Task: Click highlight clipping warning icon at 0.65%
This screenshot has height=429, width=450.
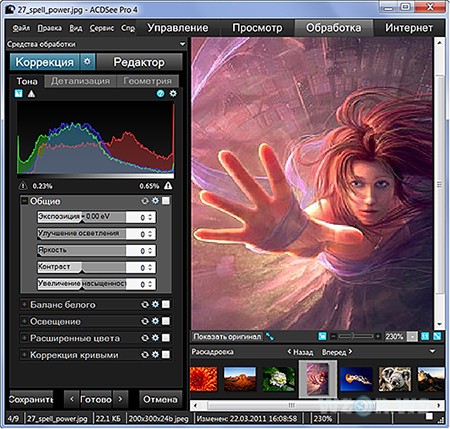Action: [168, 186]
